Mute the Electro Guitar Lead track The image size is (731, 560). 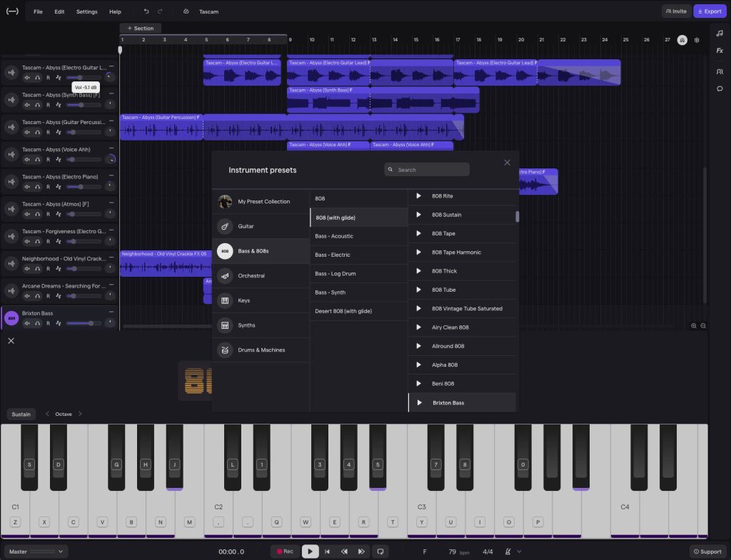coord(27,78)
